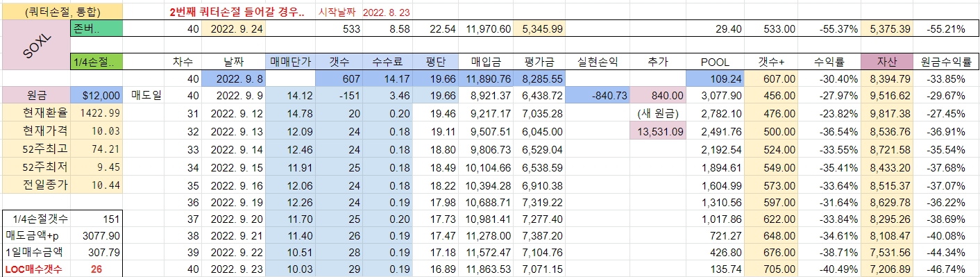Select the 수익률 value -40.49%
The image size is (980, 277).
point(829,269)
